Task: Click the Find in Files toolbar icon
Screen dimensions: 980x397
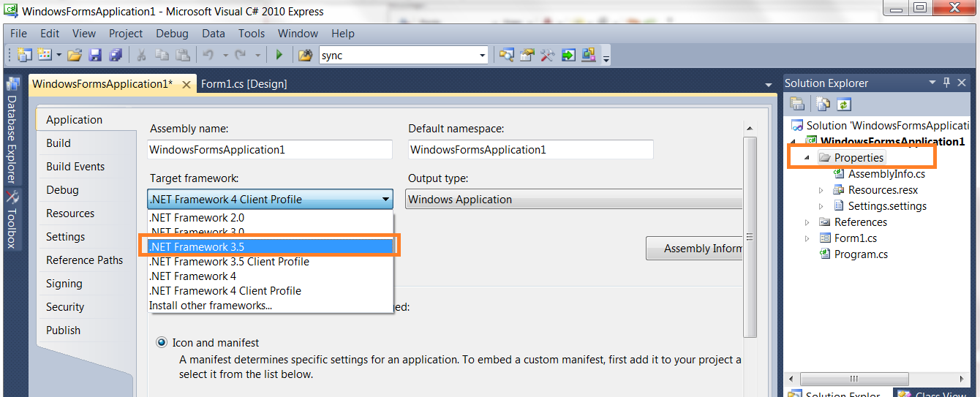Action: point(305,55)
